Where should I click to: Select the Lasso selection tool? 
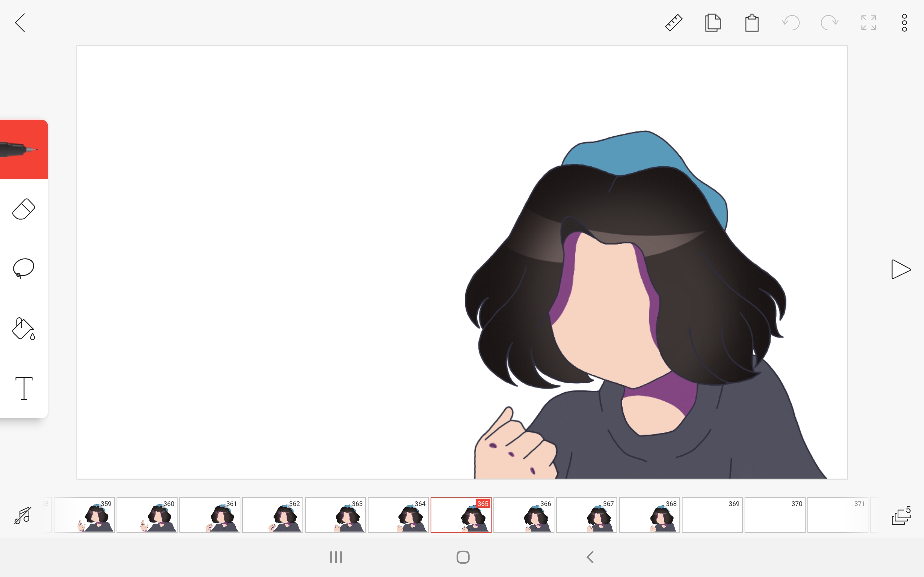click(x=24, y=268)
